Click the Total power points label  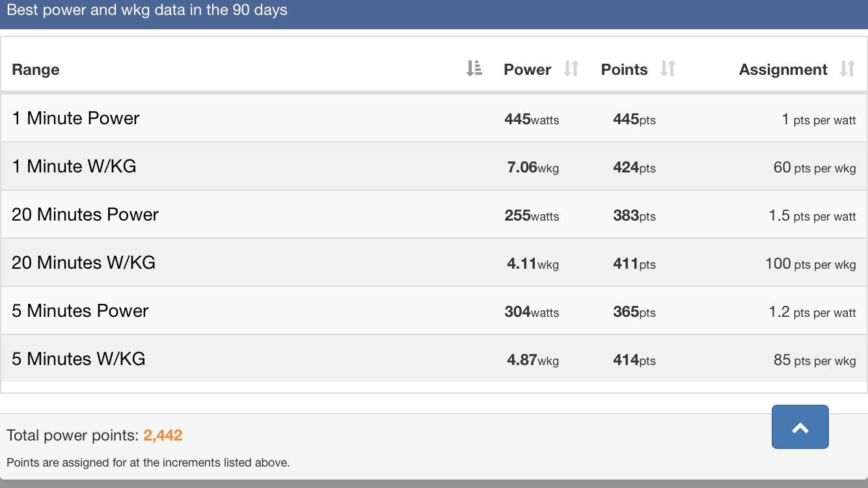pos(73,435)
